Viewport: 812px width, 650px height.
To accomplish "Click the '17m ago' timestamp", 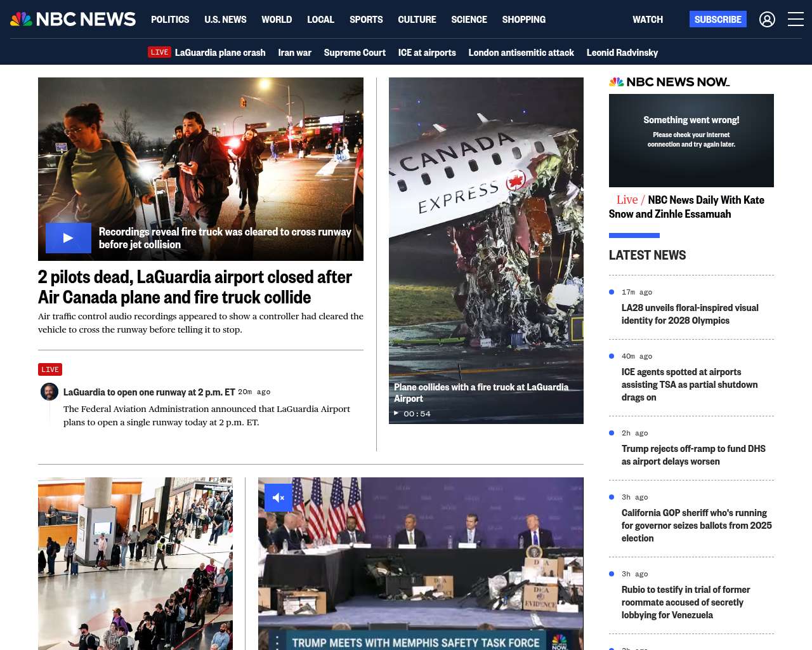I will coord(637,293).
